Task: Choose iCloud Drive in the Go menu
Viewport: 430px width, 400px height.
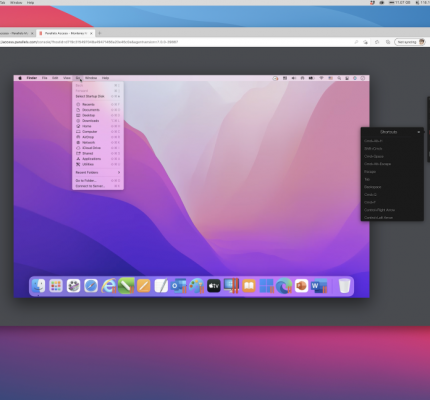Action: coord(98,148)
